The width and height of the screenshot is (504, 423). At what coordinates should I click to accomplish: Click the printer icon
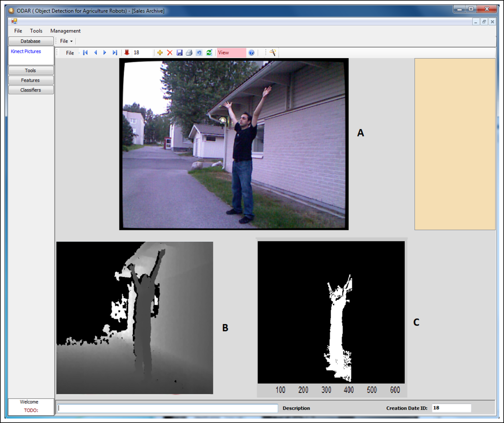tap(189, 53)
